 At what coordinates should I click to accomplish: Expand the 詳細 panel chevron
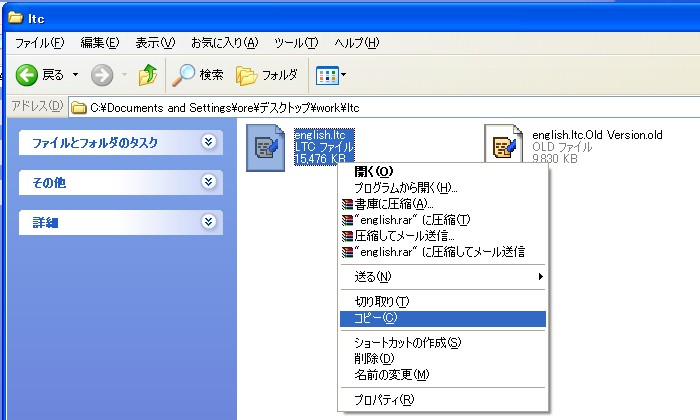(208, 221)
